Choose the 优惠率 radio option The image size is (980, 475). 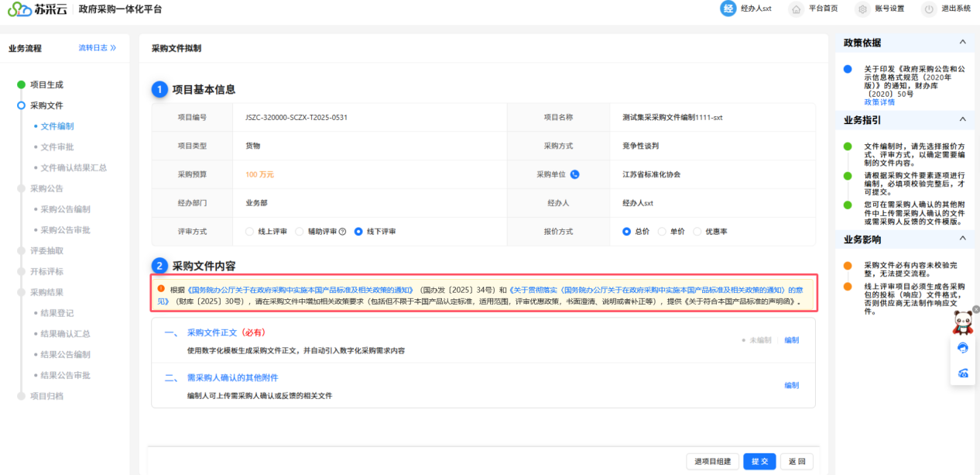coord(697,232)
